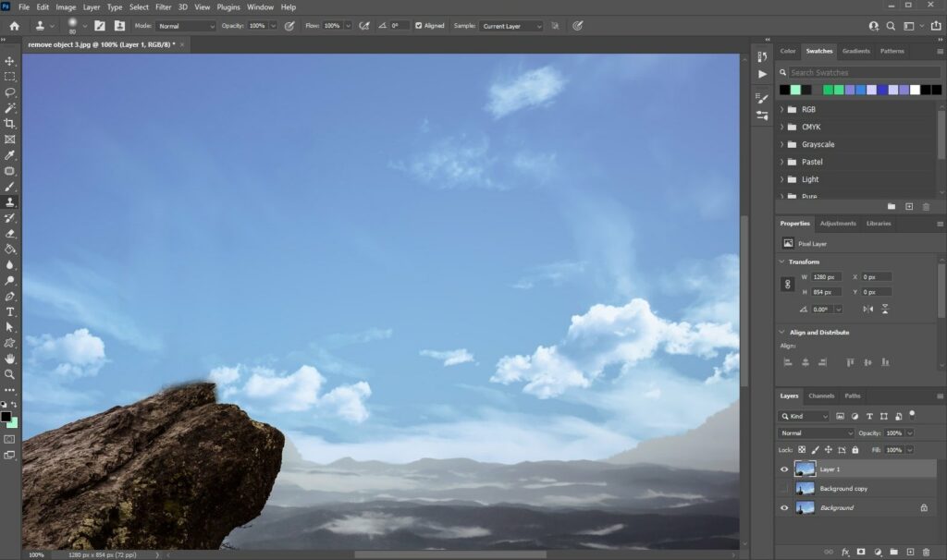947x560 pixels.
Task: Open the Adjustments panel tab
Action: pyautogui.click(x=838, y=223)
